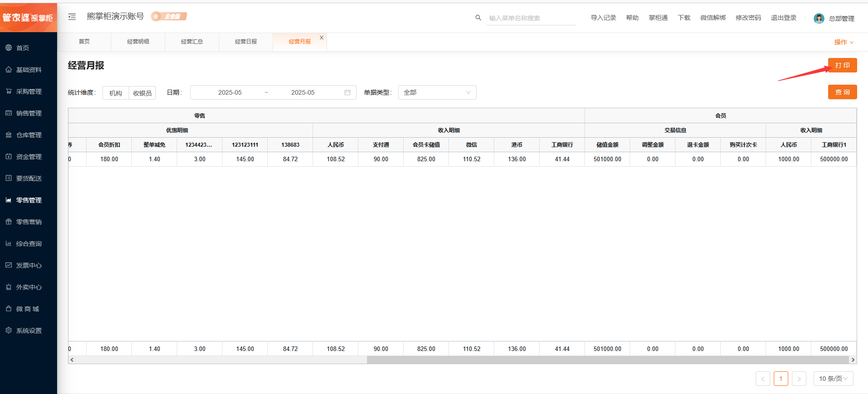Open 仓库管理 warehouse icon in sidebar
This screenshot has height=394, width=868.
pos(9,135)
